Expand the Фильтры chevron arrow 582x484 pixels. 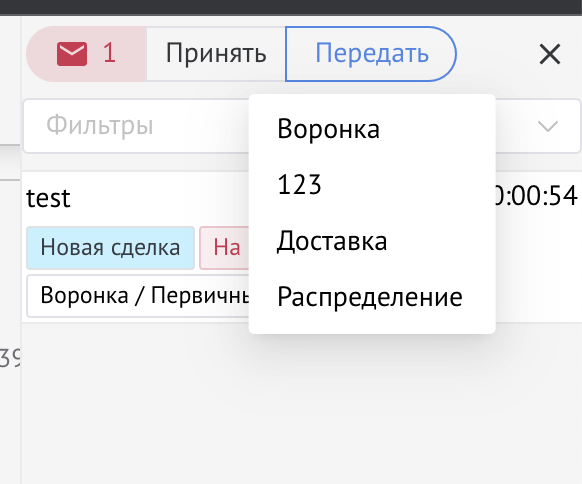coord(548,126)
